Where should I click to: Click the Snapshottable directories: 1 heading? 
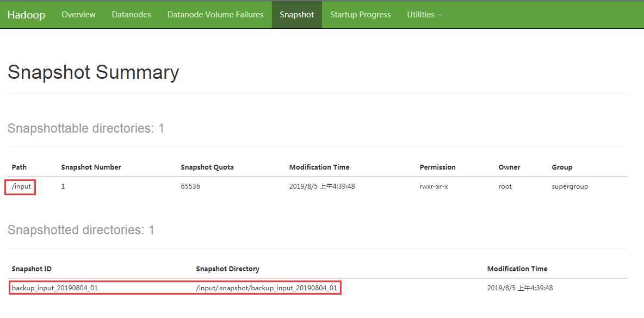coord(86,128)
